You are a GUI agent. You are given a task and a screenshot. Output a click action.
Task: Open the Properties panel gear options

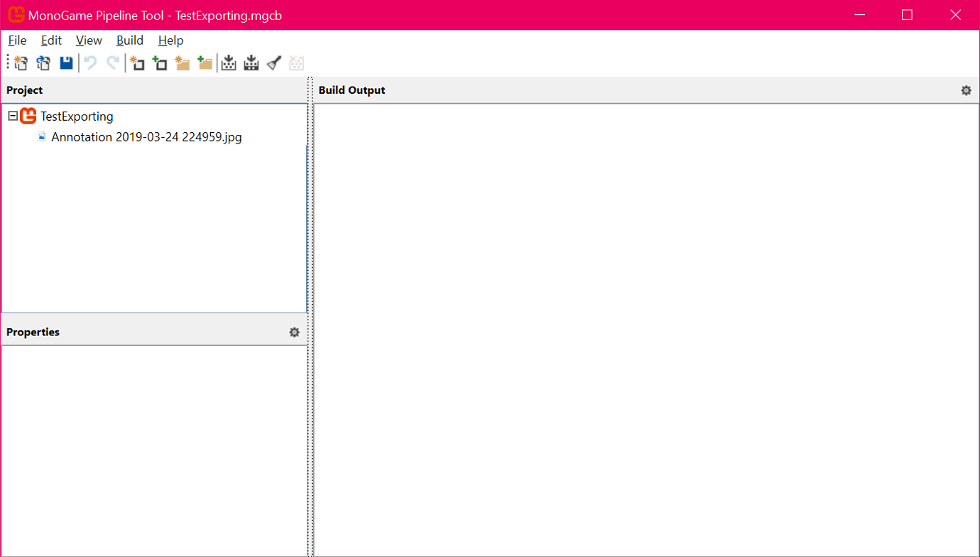click(x=294, y=332)
